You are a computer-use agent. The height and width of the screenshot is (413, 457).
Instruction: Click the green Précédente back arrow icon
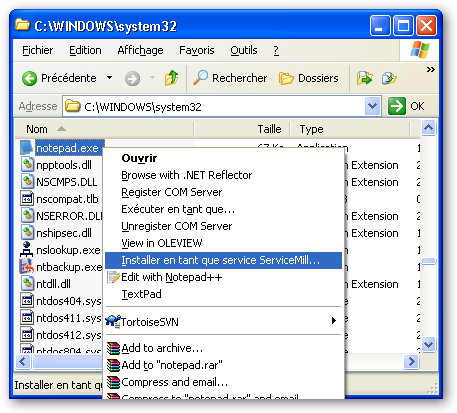pos(29,79)
